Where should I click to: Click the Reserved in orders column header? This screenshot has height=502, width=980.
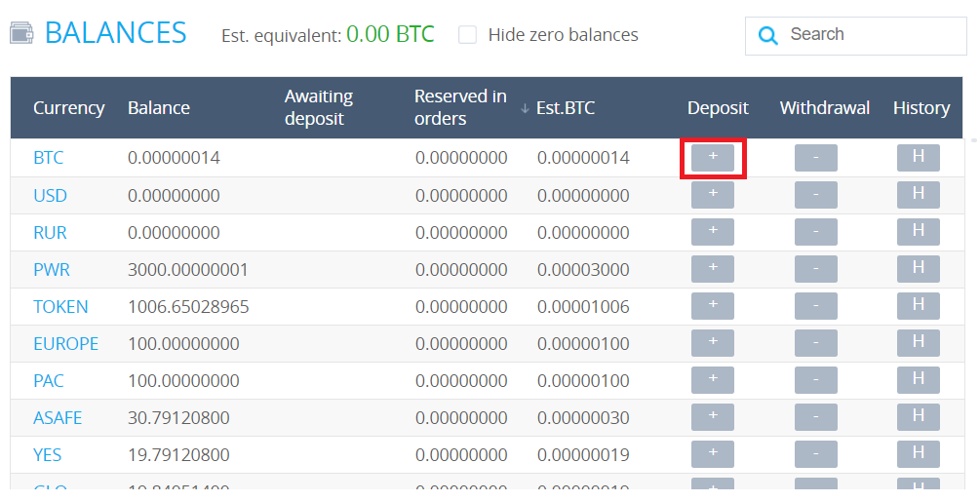click(x=460, y=107)
